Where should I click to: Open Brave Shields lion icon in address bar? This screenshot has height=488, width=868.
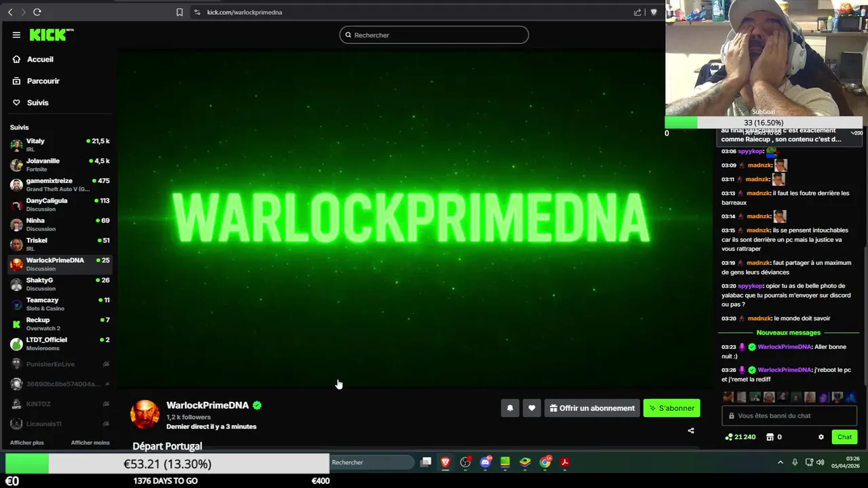[654, 12]
